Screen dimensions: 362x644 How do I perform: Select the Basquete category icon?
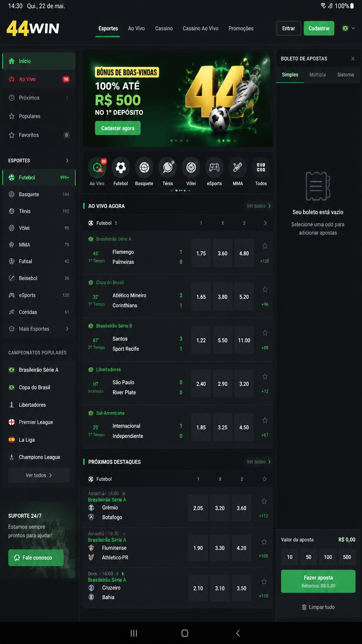[144, 168]
